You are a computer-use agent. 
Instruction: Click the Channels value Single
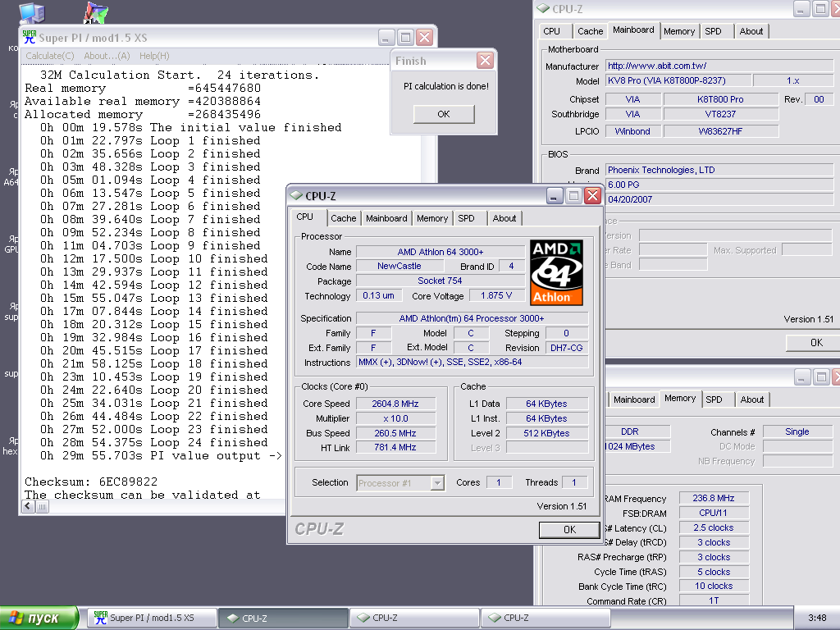(x=797, y=431)
